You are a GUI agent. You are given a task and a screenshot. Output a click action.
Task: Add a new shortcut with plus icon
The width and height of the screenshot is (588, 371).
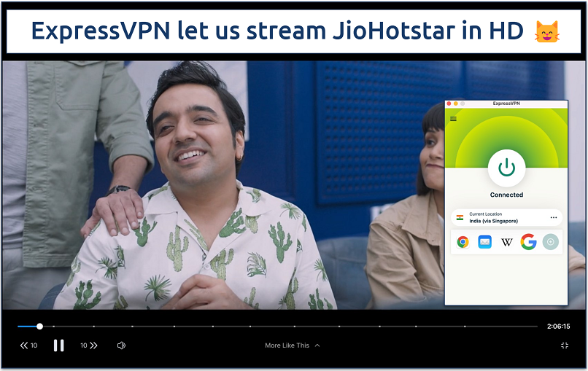click(550, 242)
